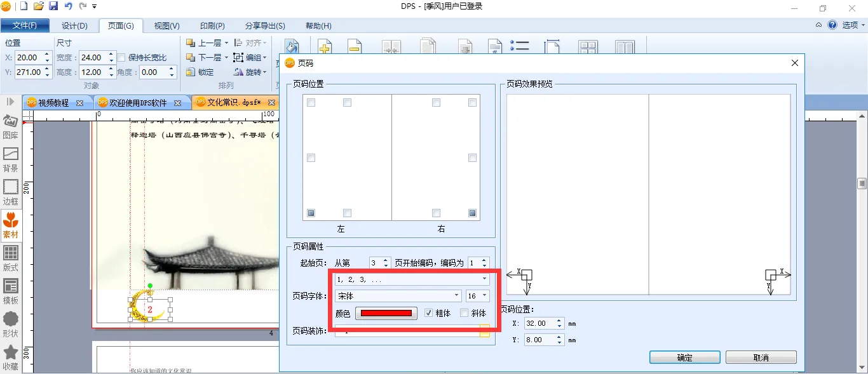Image resolution: width=868 pixels, height=374 pixels.
Task: Open the 形状 shapes sidebar panel
Action: (x=10, y=324)
